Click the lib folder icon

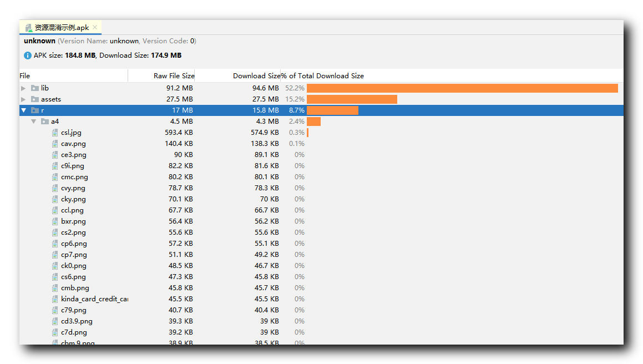(x=35, y=88)
